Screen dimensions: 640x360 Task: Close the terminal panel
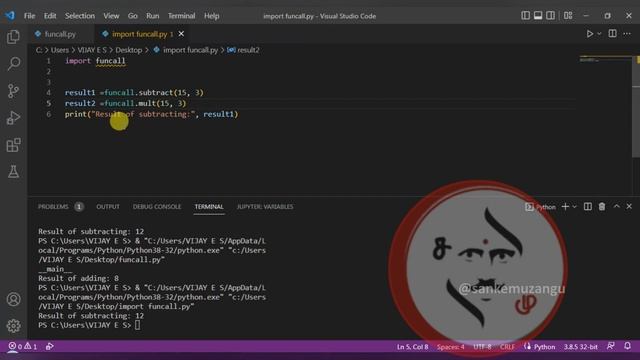click(x=629, y=207)
